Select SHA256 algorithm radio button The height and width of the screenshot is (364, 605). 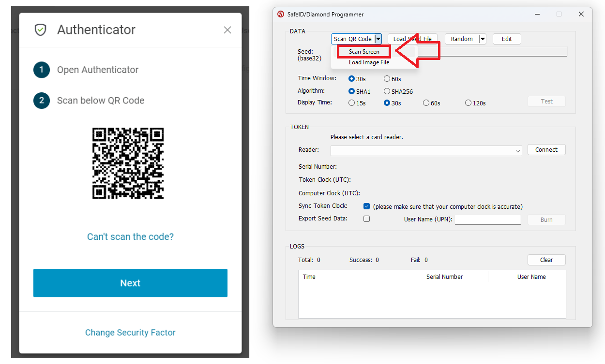tap(387, 91)
